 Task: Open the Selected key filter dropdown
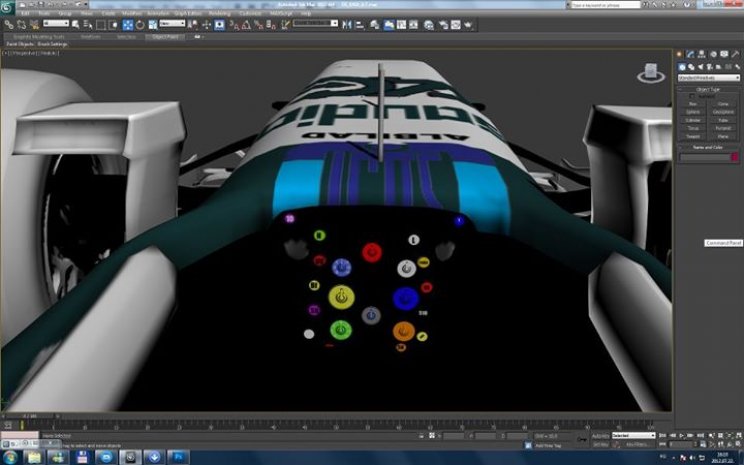(634, 436)
